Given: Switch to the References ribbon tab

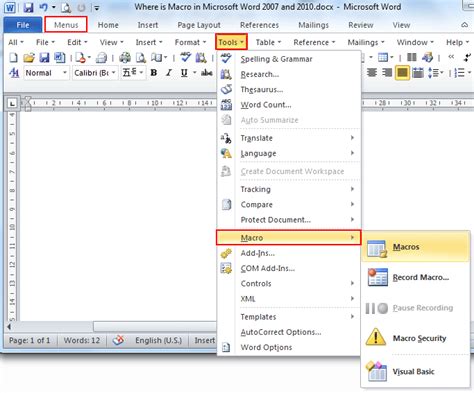Looking at the screenshot, I should tap(259, 25).
